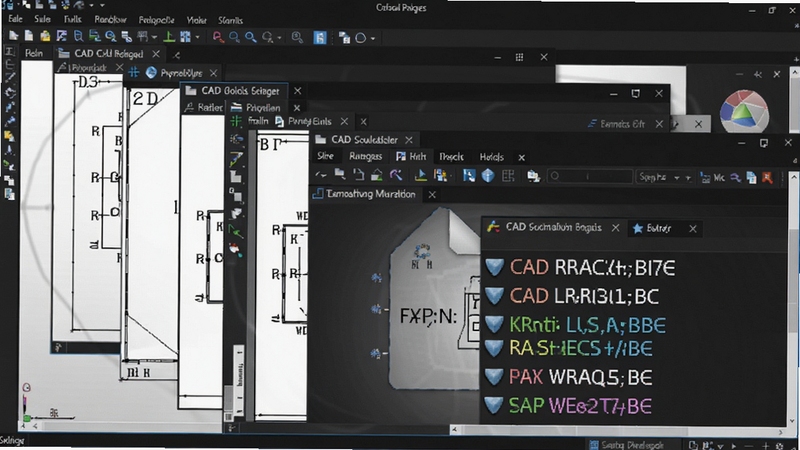
Task: Open the 'Sephe' dropdown in front toolbar
Action: coord(665,177)
